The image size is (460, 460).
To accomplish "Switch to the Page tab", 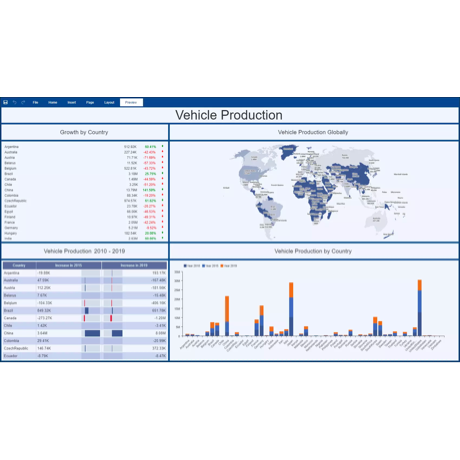I will (90, 102).
